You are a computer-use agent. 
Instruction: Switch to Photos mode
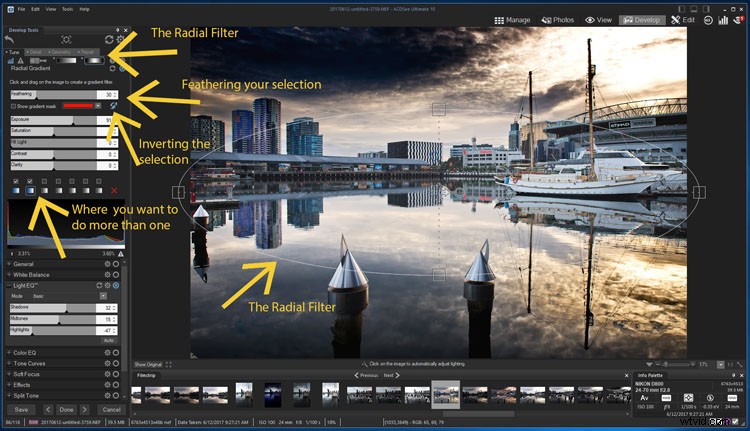(x=558, y=20)
